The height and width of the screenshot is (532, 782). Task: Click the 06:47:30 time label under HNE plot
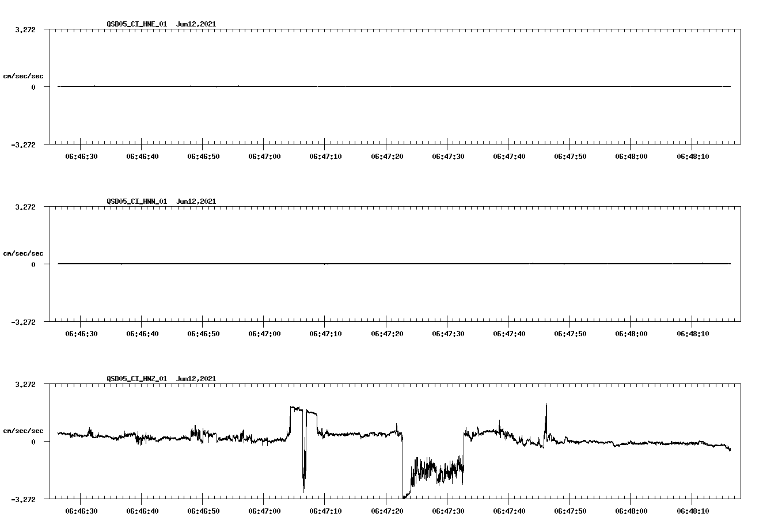tap(448, 157)
